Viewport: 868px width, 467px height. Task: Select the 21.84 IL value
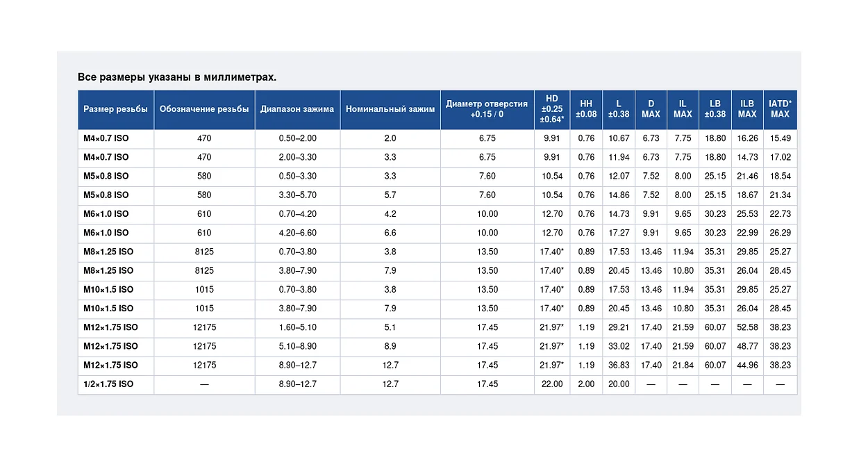683,365
